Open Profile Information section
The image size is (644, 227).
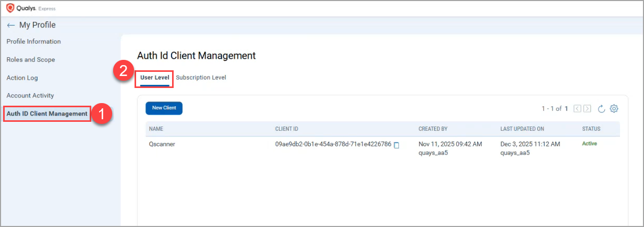pos(33,42)
